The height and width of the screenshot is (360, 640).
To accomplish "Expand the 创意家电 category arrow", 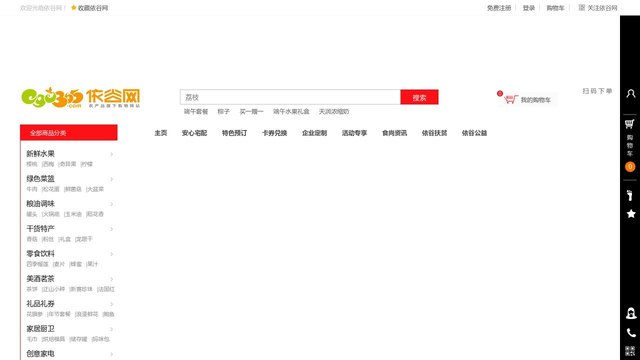I will [x=111, y=354].
